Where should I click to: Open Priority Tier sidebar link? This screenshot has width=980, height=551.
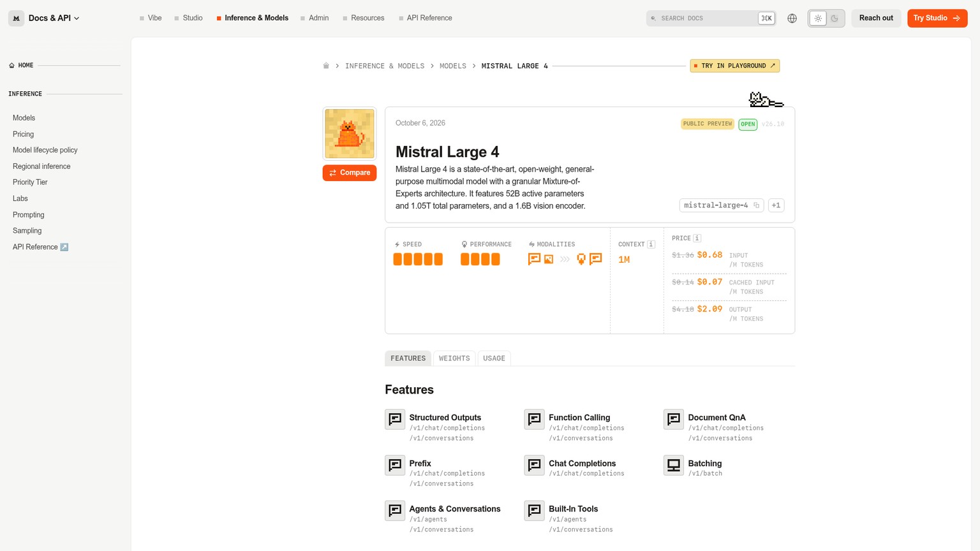point(30,182)
